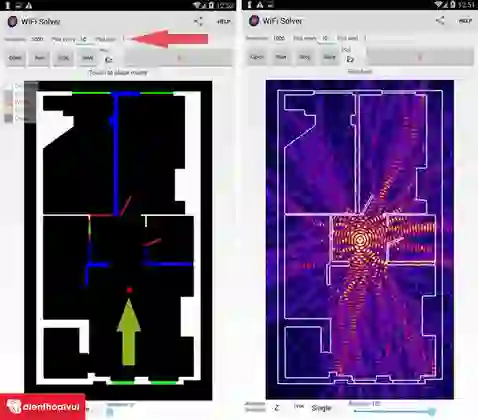Image resolution: width=478 pixels, height=420 pixels.
Task: Tap WiFi Solver app logo in right screen
Action: click(x=254, y=21)
